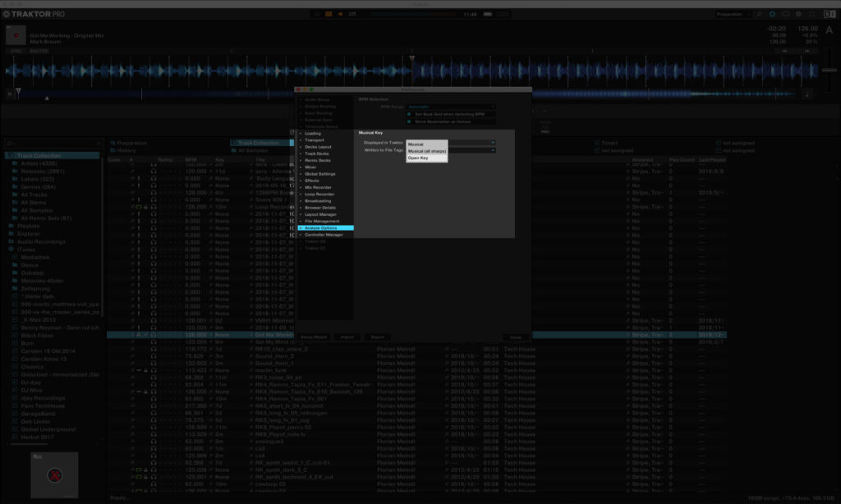841x504 pixels.
Task: Choose Musical (all sharps) option
Action: [x=427, y=151]
